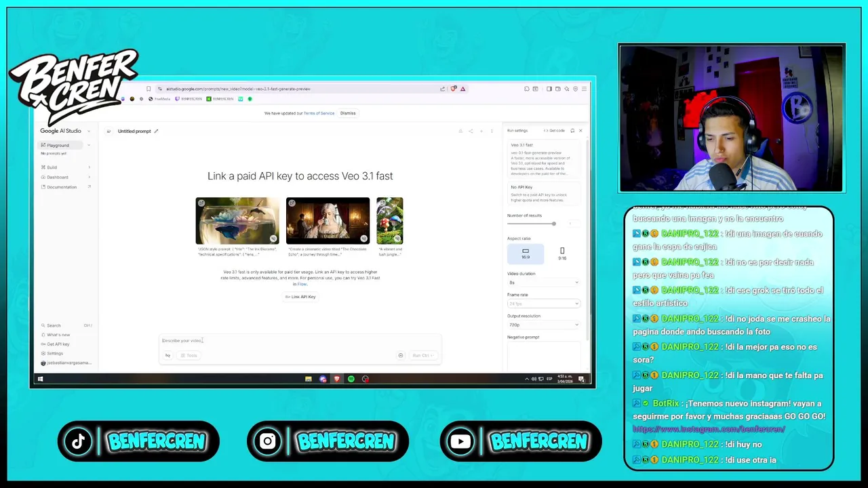This screenshot has height=488, width=868.
Task: Open the notification center in system tray
Action: [581, 379]
